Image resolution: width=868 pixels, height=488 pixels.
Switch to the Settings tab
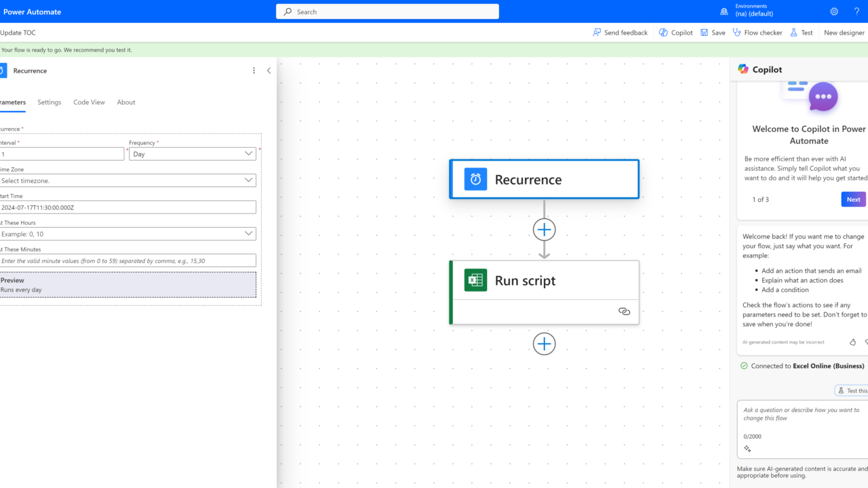click(x=50, y=102)
